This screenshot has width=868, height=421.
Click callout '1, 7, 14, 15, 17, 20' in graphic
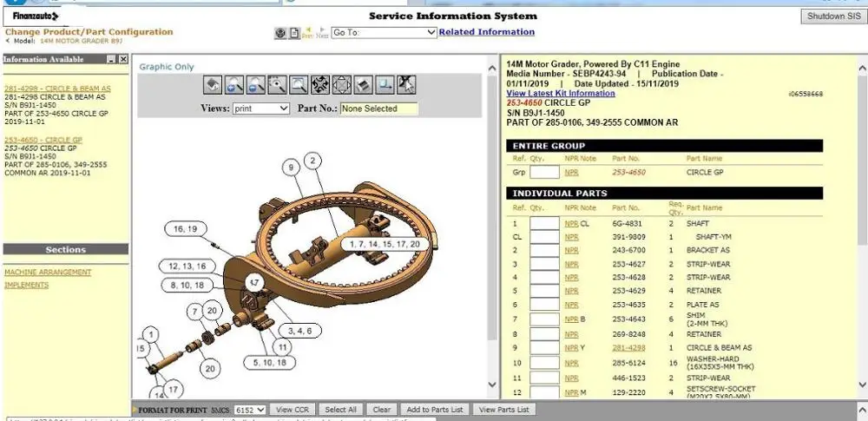click(385, 244)
